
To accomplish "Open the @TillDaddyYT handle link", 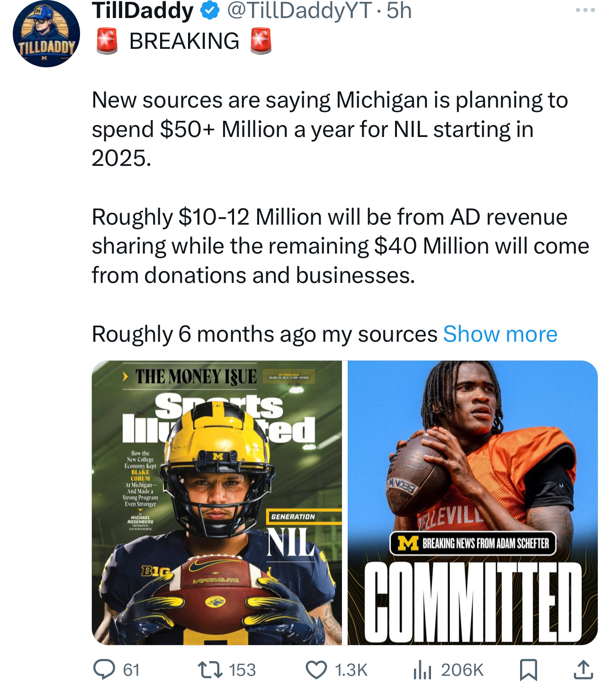I will [299, 10].
